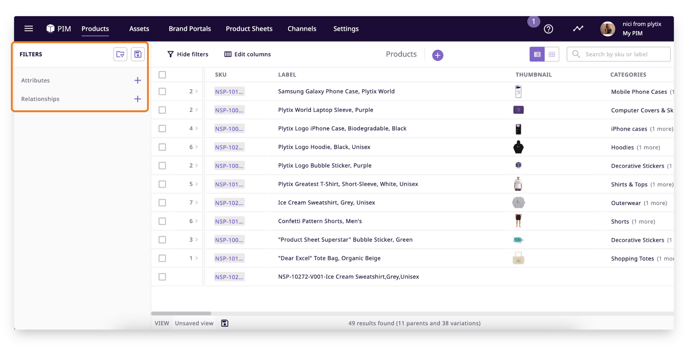The image size is (688, 363).
Task: Check the Plytix Logo Hoodie row
Action: point(162,147)
